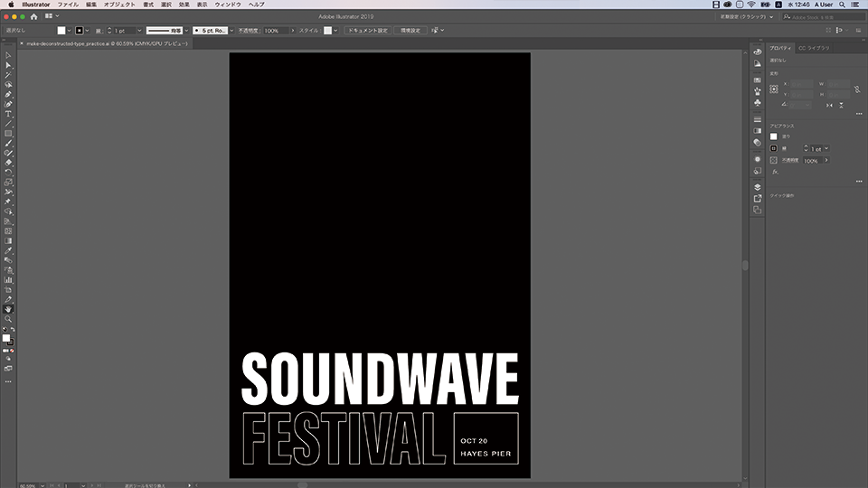Select the プロパティ (Properties) tab

(780, 48)
